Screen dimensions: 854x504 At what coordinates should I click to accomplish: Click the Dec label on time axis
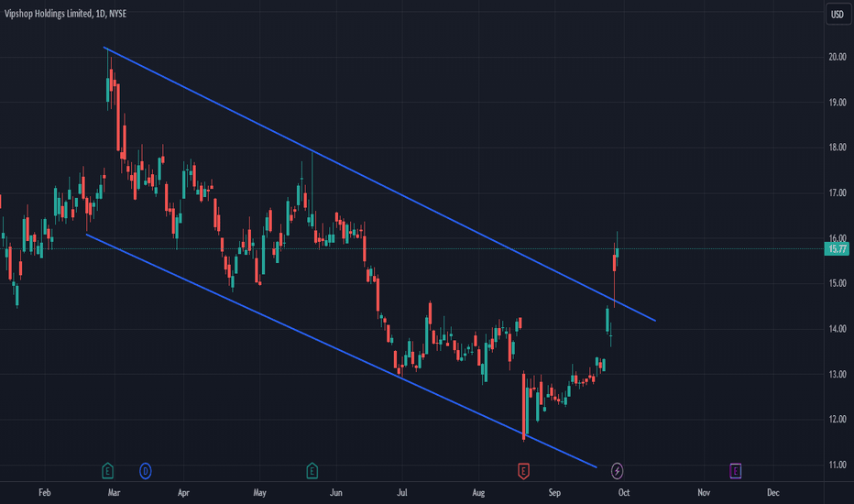coord(772,493)
